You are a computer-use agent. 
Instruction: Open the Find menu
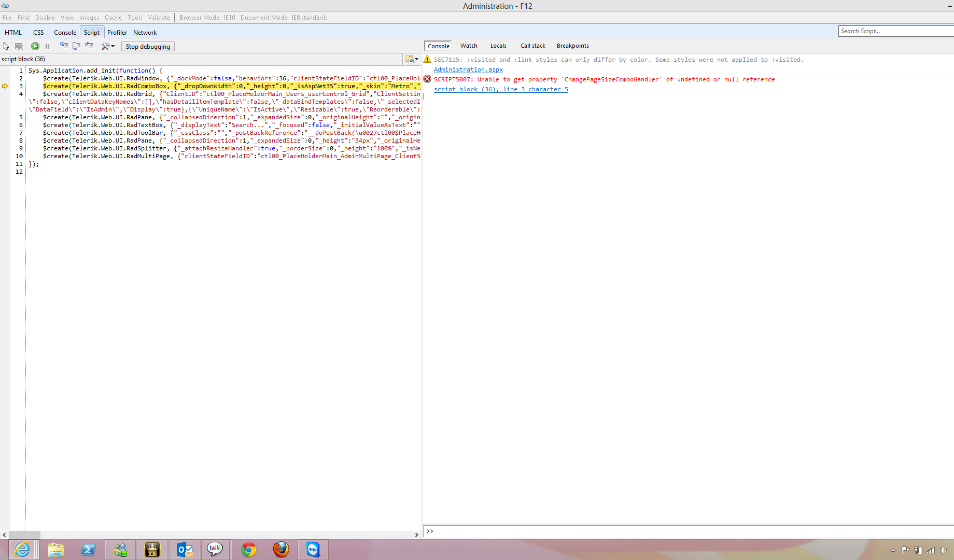(24, 18)
